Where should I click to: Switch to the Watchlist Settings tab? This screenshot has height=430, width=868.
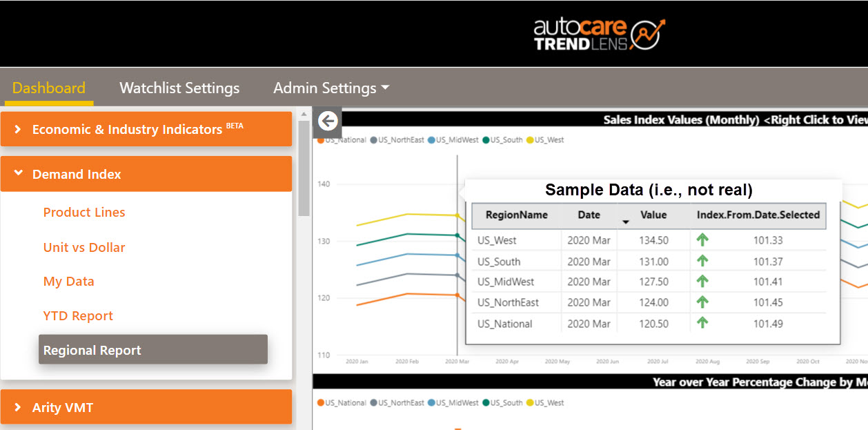click(179, 88)
